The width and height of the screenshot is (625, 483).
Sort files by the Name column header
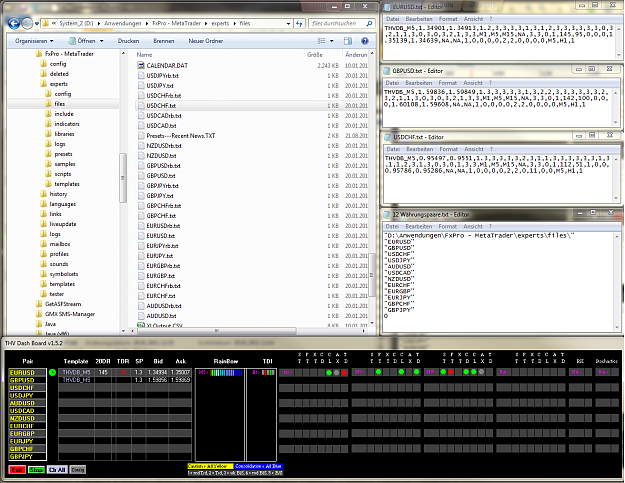pyautogui.click(x=144, y=55)
